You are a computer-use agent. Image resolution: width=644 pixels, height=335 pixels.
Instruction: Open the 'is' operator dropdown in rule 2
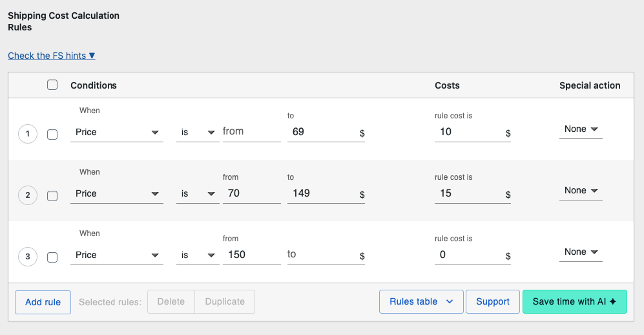[197, 193]
